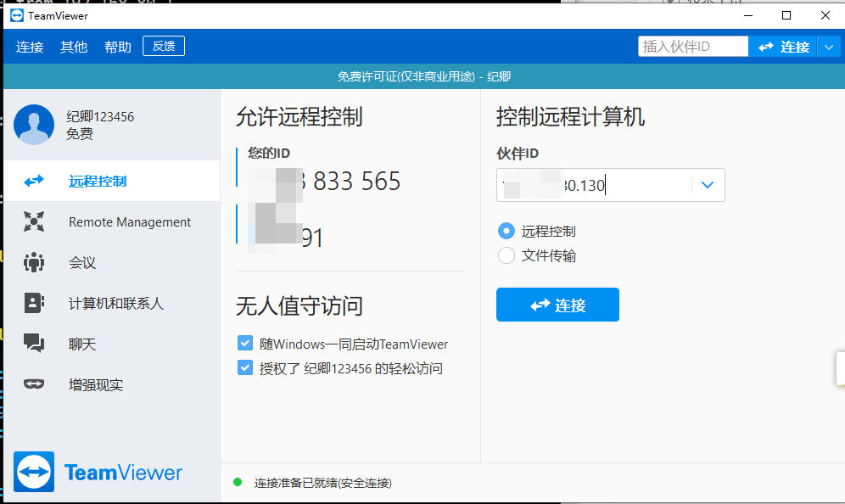Maximize the TeamViewer window

pos(786,15)
